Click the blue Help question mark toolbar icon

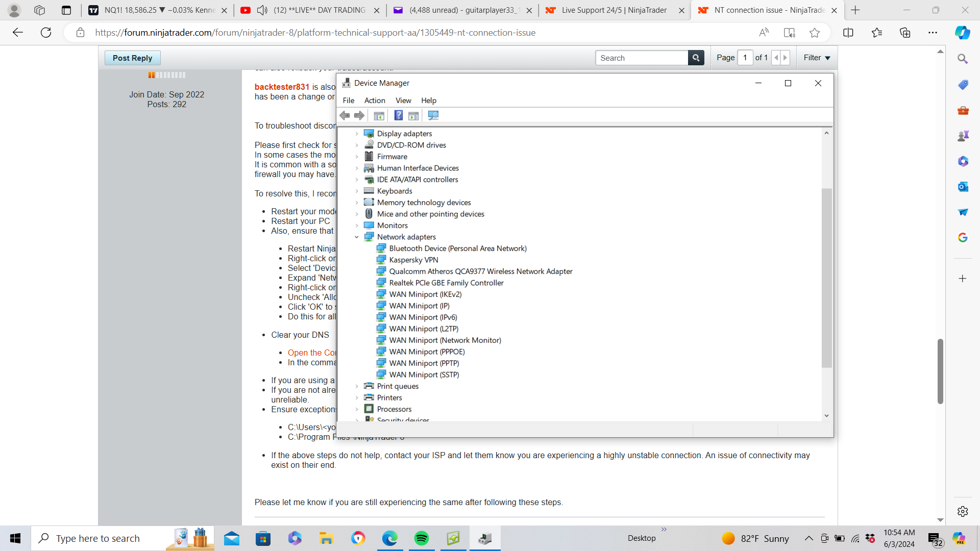399,116
